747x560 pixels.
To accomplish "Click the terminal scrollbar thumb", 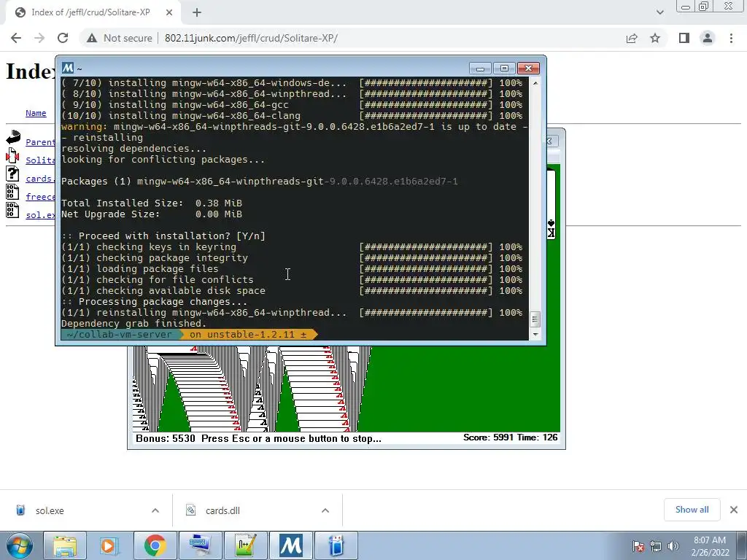I will (535, 319).
